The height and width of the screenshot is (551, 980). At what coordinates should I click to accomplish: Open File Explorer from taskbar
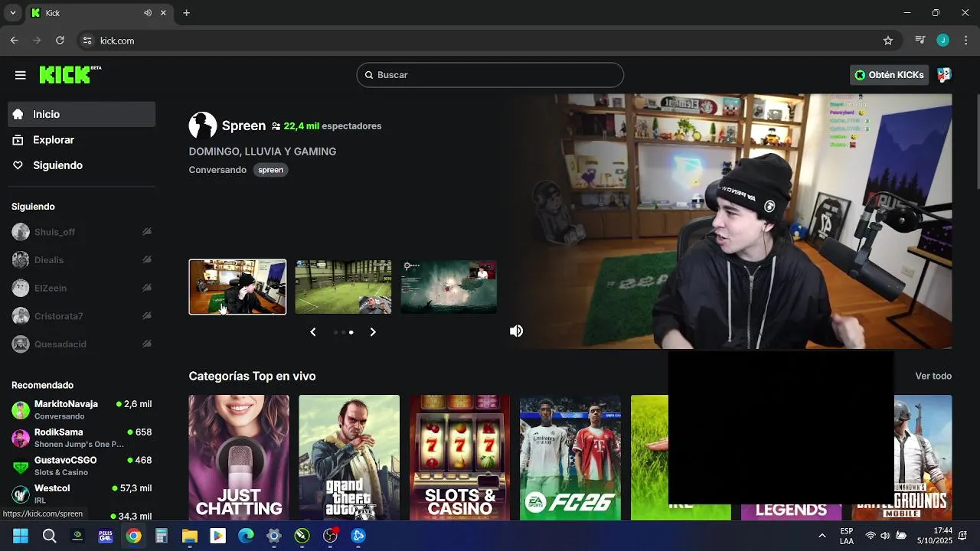pyautogui.click(x=190, y=536)
